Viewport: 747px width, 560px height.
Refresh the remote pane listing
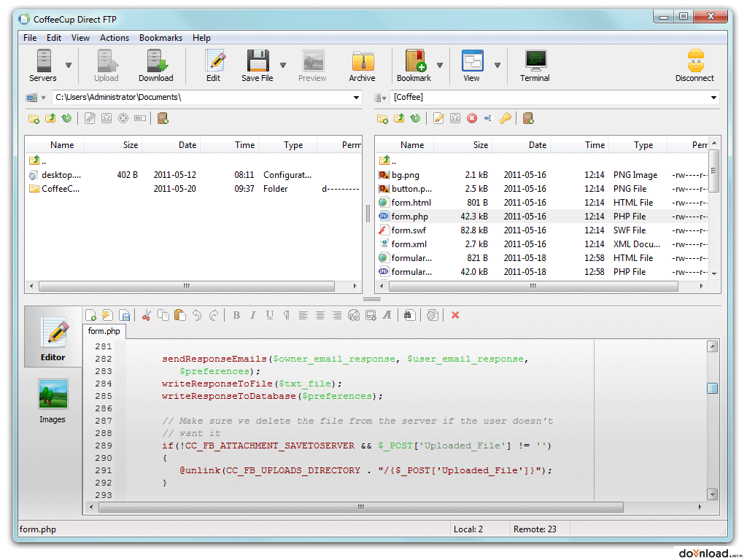click(415, 119)
